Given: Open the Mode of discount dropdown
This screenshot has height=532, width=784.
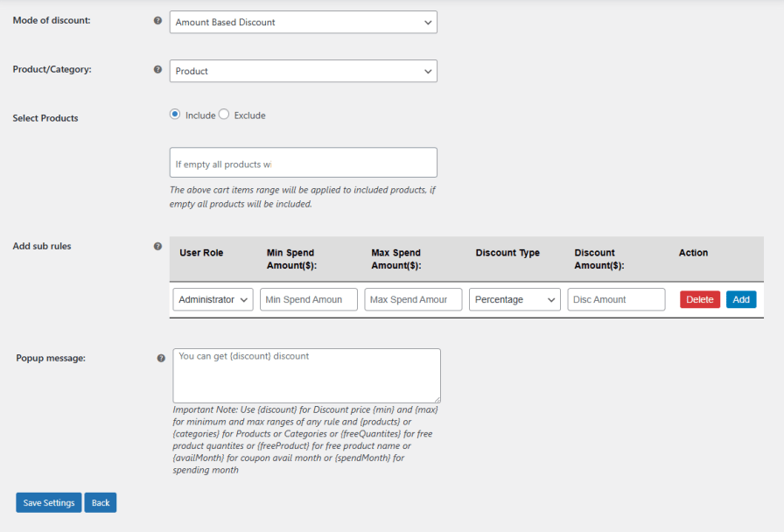Looking at the screenshot, I should click(x=303, y=22).
